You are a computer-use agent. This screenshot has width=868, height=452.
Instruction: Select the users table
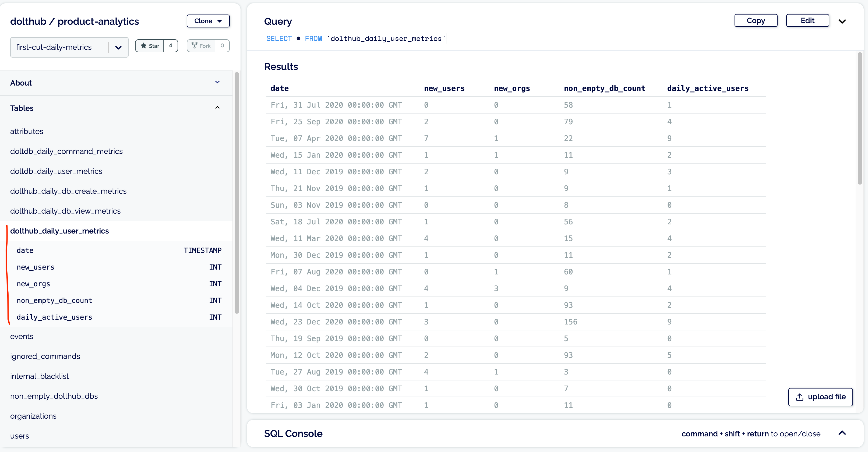[x=20, y=436]
